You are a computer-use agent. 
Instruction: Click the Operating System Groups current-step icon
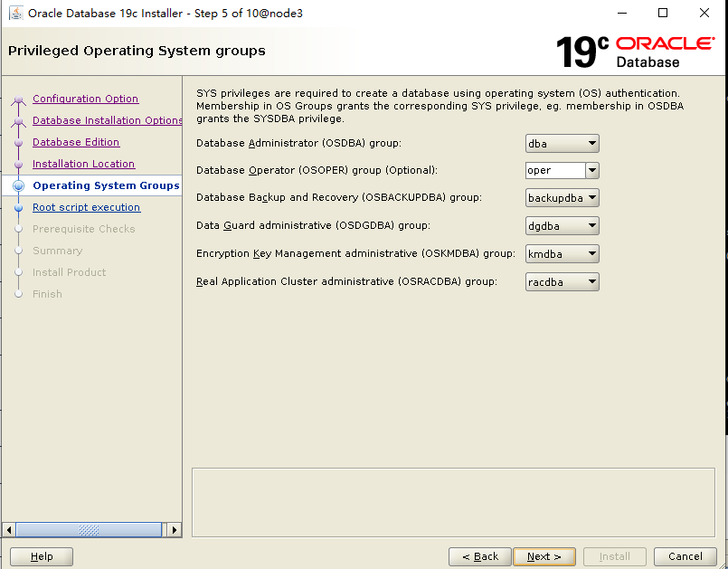tap(19, 185)
